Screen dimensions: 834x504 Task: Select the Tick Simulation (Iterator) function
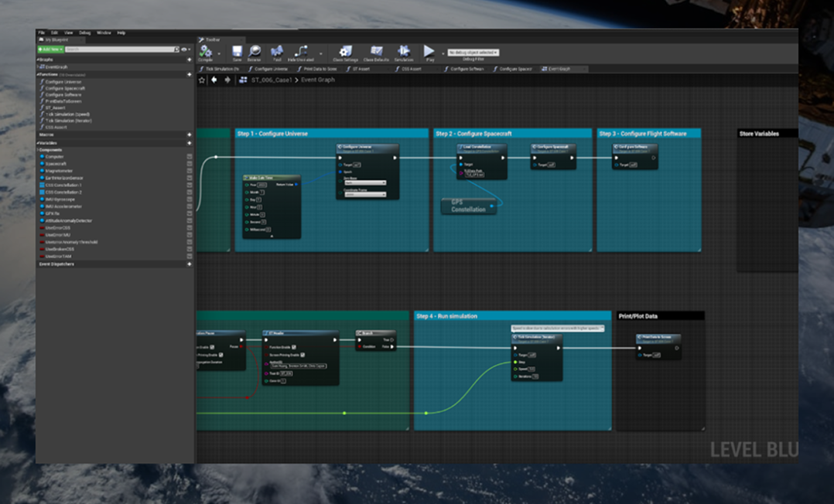70,121
